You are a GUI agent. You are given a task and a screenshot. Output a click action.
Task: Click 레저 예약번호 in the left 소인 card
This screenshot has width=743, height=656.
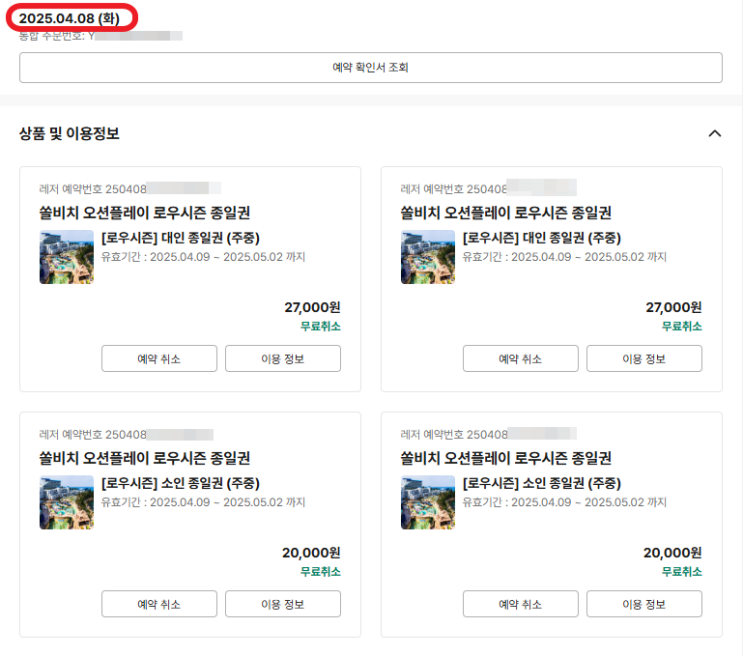pos(93,435)
